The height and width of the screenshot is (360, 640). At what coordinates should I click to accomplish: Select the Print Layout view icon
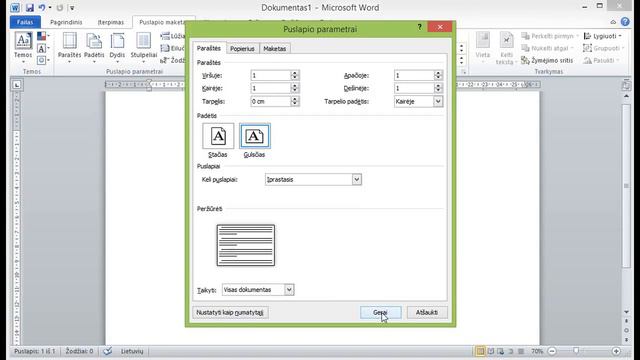480,351
